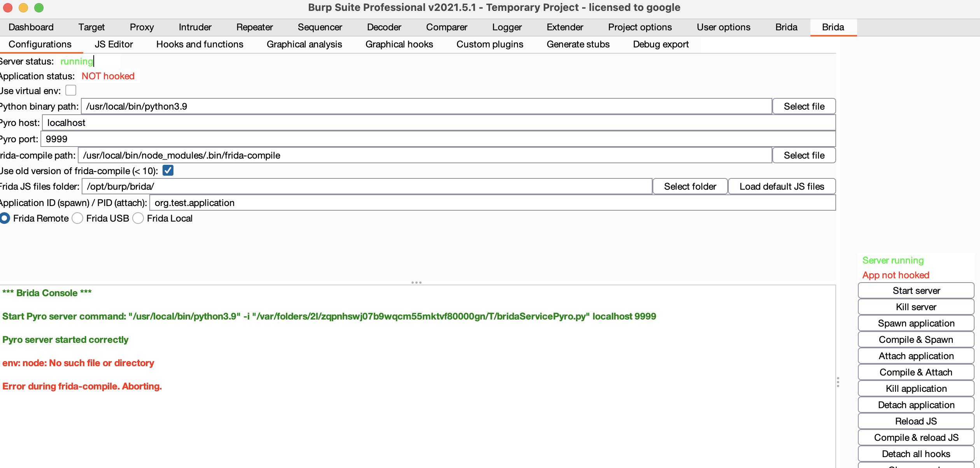980x468 pixels.
Task: Maximize the Burp Suite window
Action: pos(39,7)
